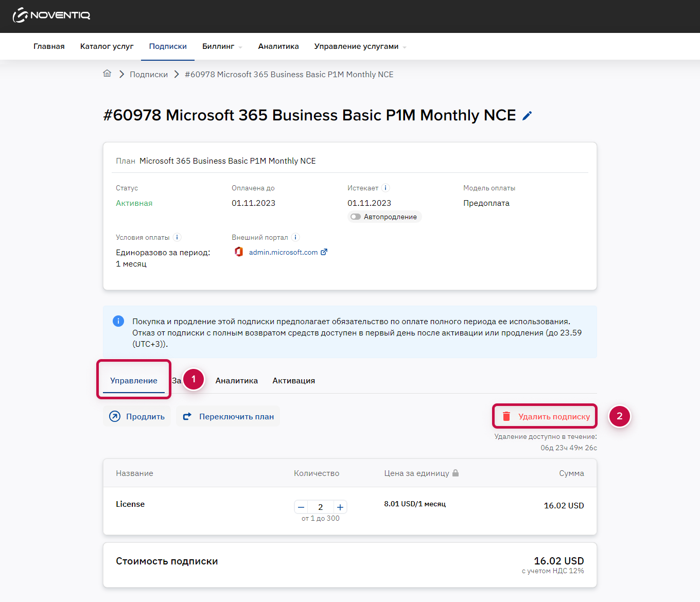Click Подписки breadcrumb link

pyautogui.click(x=149, y=74)
